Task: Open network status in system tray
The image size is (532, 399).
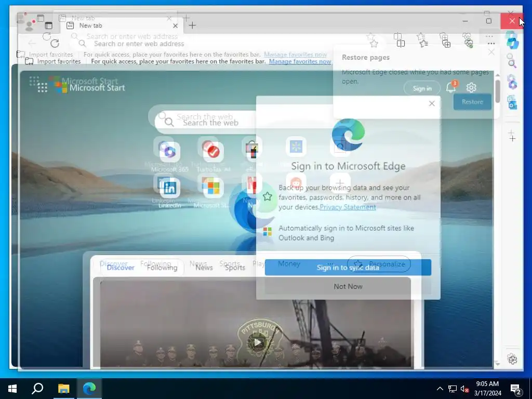Action: coord(453,389)
